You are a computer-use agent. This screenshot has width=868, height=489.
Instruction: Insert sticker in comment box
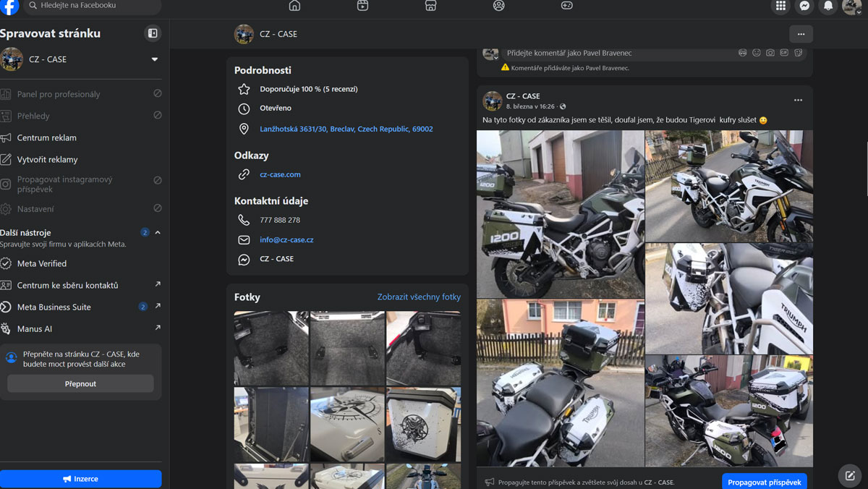pos(799,53)
